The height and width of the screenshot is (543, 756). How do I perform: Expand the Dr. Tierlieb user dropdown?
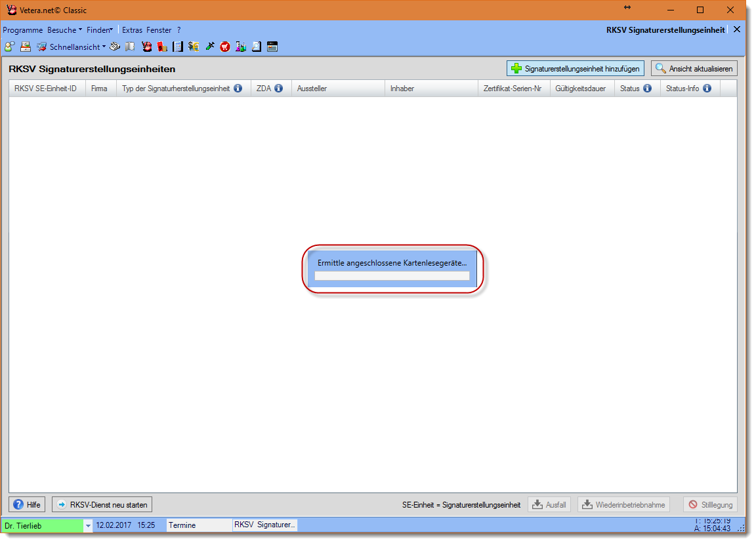(88, 525)
